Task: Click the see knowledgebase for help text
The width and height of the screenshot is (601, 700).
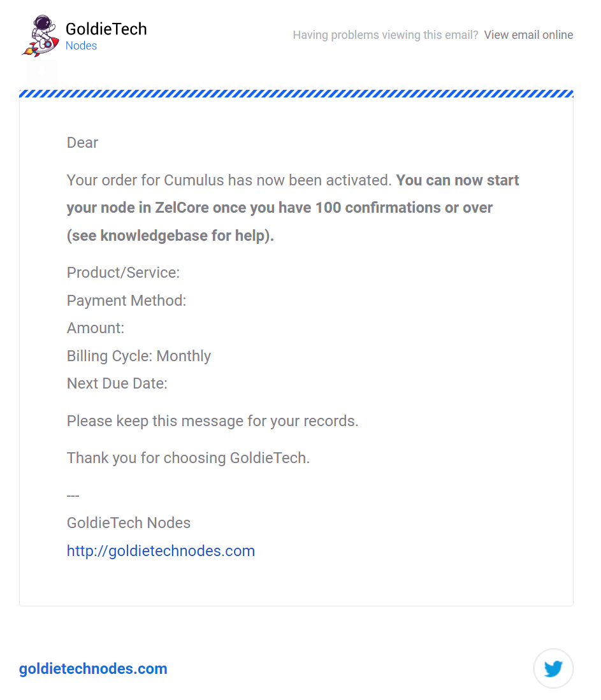Action: (x=170, y=235)
